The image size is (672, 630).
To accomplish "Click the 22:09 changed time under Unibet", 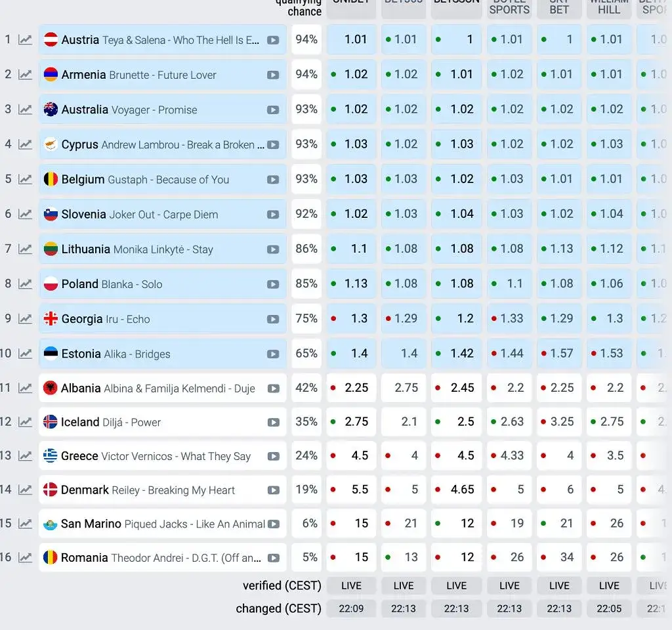I will (352, 608).
